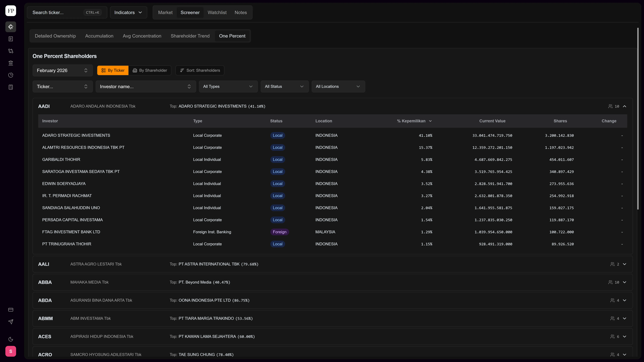Screen dimensions: 644x362
Task: Open the Investor name filter
Action: click(x=146, y=86)
